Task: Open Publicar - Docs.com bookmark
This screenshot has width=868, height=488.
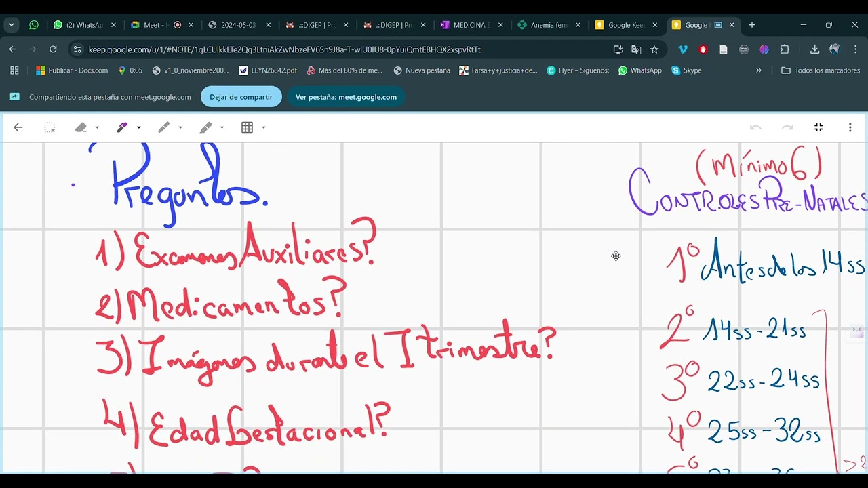Action: (x=72, y=70)
